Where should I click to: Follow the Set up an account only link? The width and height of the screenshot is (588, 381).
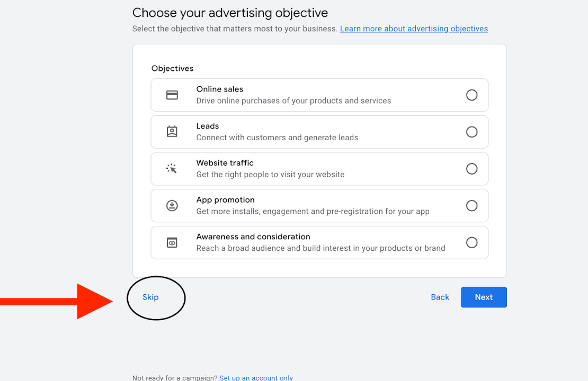click(x=256, y=378)
